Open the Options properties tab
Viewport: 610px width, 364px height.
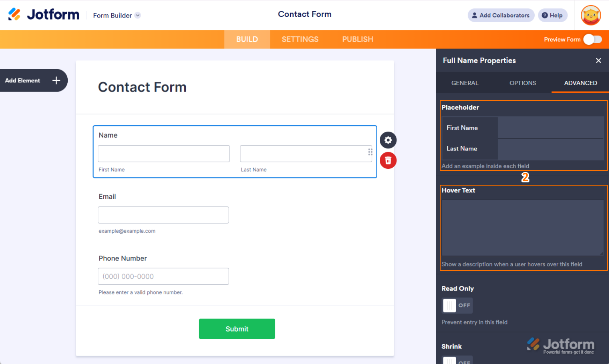(523, 83)
